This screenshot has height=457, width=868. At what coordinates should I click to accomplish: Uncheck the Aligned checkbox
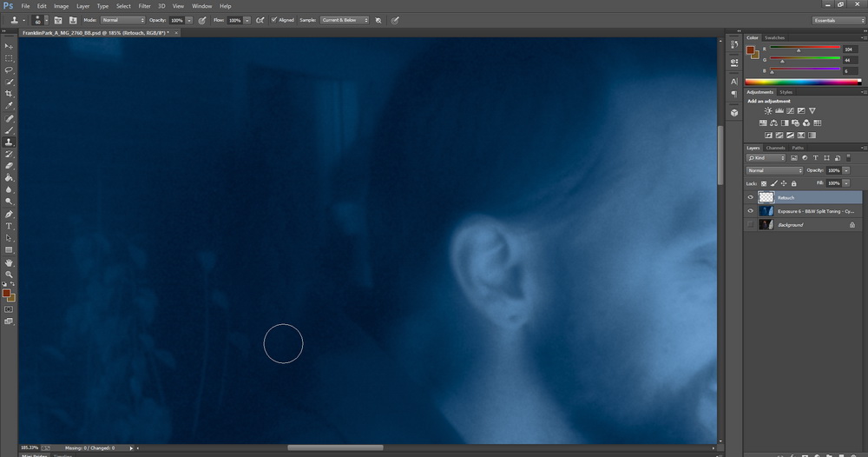pos(274,19)
